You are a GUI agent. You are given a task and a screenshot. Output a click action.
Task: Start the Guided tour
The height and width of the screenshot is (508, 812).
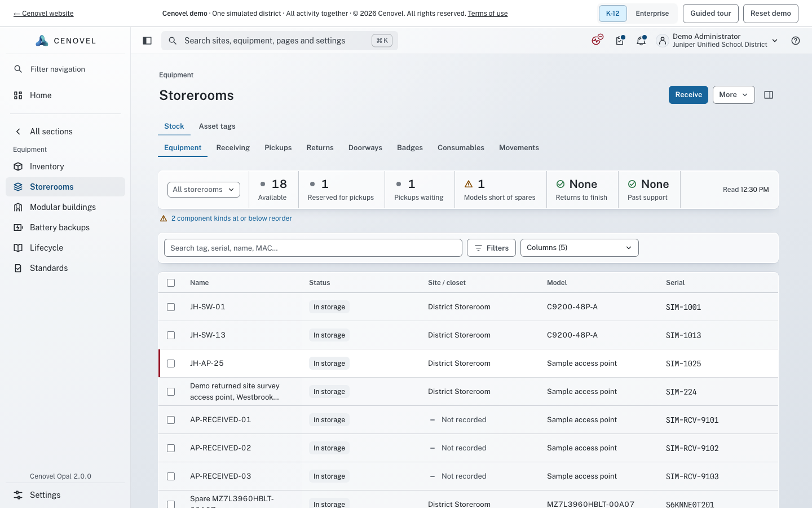click(x=710, y=14)
